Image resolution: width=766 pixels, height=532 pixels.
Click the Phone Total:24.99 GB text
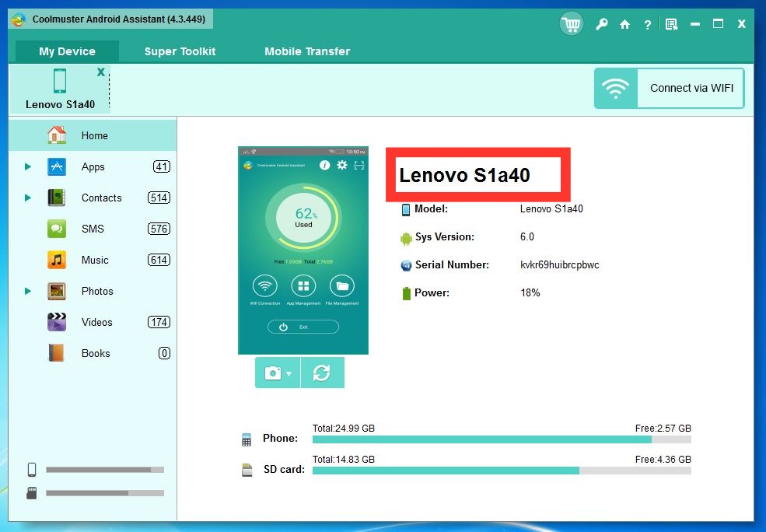344,429
